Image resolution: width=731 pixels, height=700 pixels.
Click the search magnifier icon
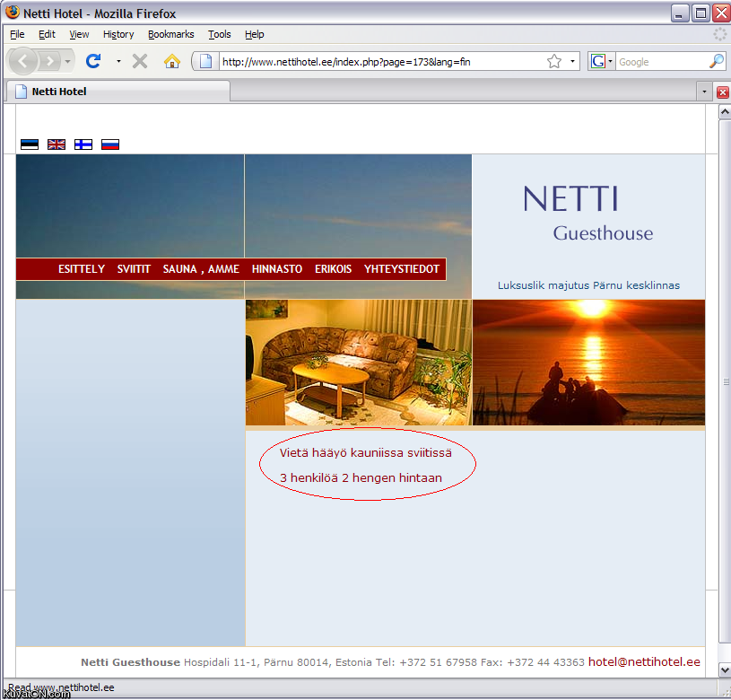pos(716,61)
